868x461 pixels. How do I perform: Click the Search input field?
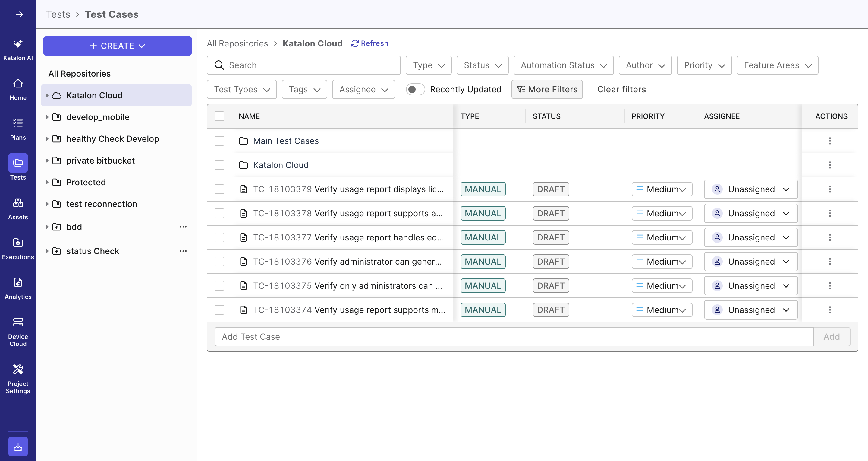tap(303, 65)
